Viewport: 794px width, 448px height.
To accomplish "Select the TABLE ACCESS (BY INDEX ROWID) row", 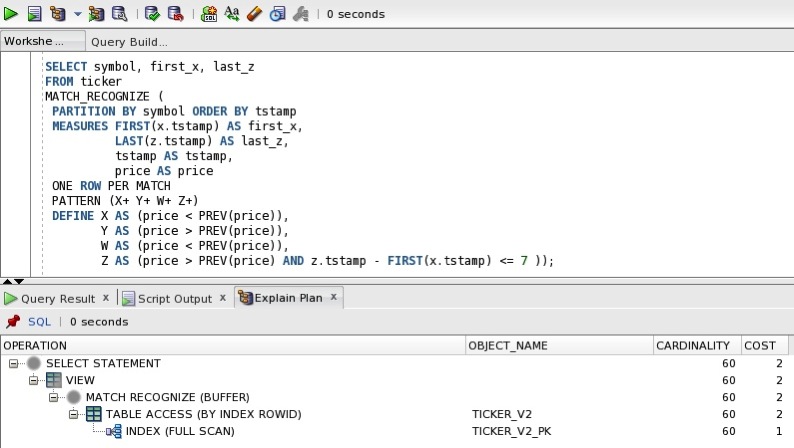I will [x=395, y=414].
